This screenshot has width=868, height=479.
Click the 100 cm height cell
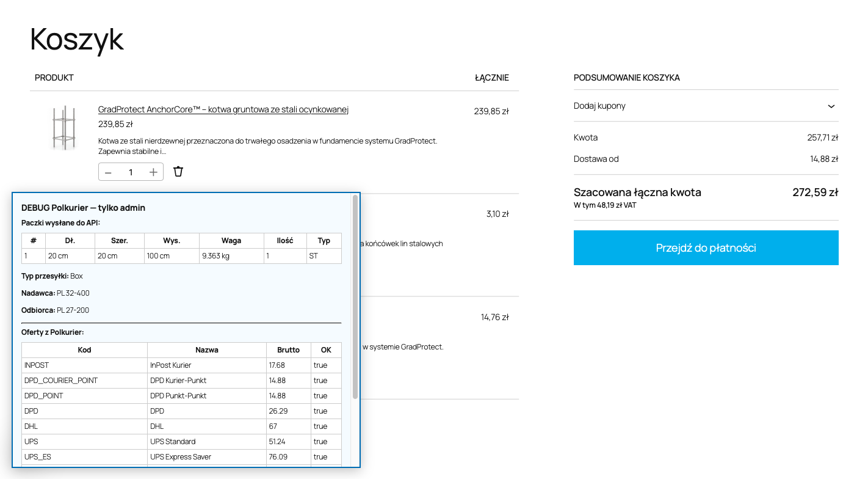(172, 256)
